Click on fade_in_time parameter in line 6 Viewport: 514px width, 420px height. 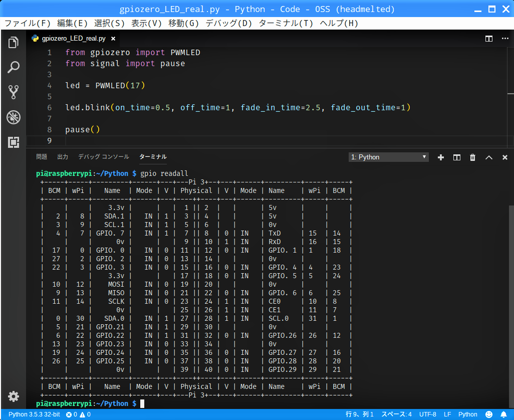click(x=271, y=108)
